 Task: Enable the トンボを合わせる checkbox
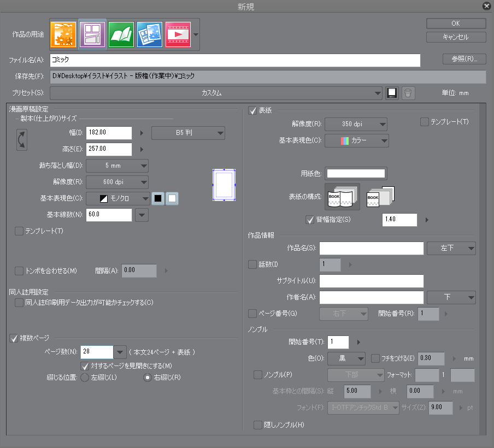pyautogui.click(x=20, y=270)
